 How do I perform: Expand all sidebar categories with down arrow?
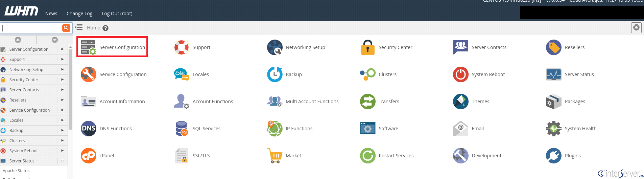click(x=55, y=40)
